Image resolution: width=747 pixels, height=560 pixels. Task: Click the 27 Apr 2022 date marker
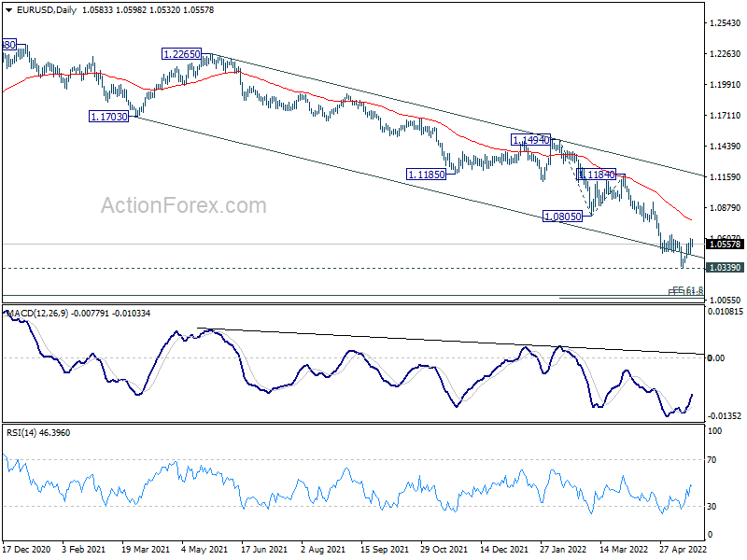pyautogui.click(x=683, y=550)
